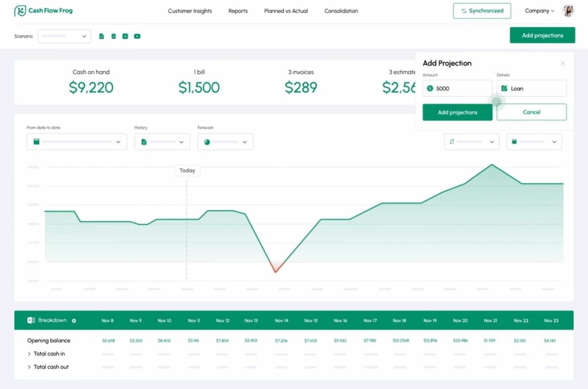Open the Company dropdown
This screenshot has width=588, height=389.
[x=539, y=10]
